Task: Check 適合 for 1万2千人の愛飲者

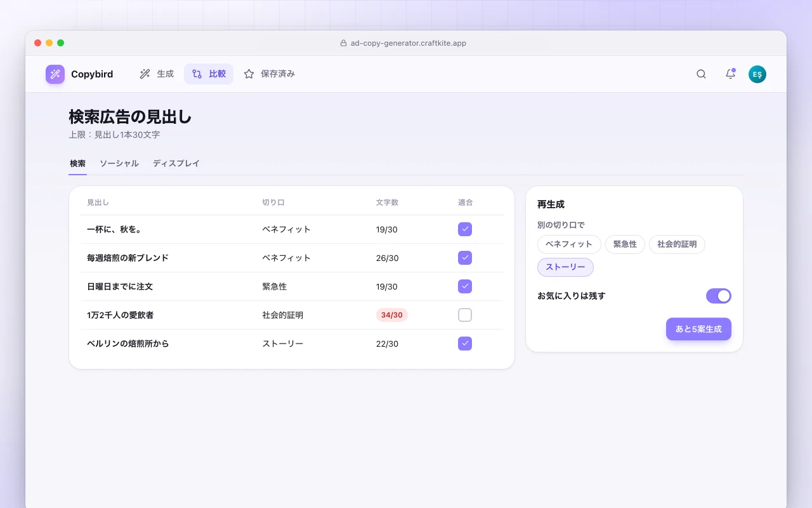Action: 465,315
